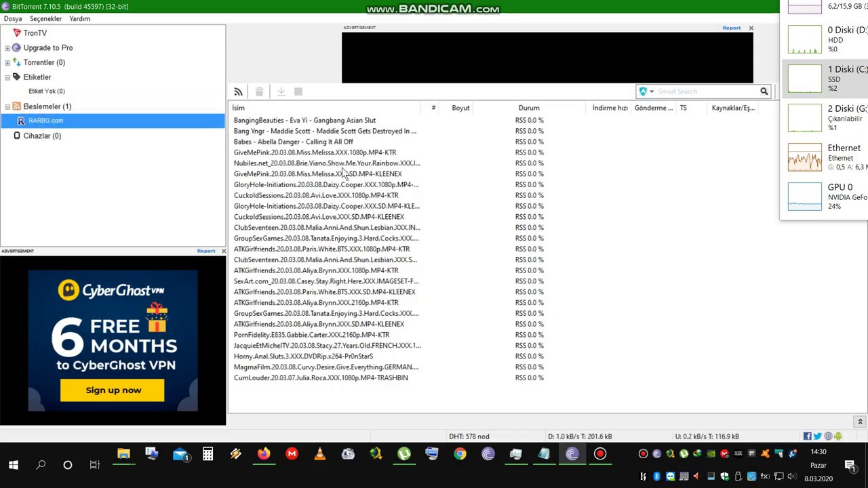
Task: Open Task View on the taskbar
Action: click(94, 465)
